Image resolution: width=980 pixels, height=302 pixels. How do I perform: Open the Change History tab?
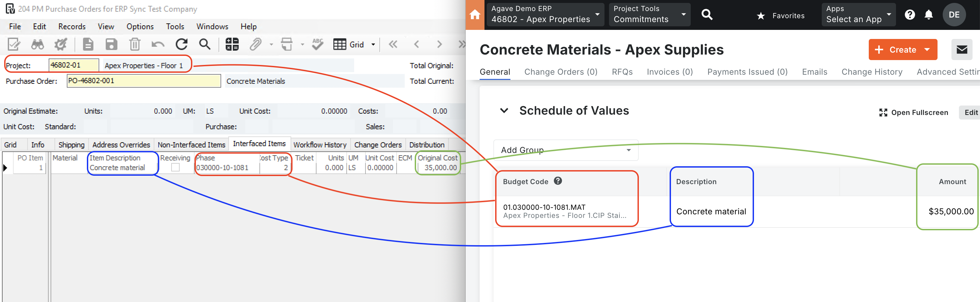coord(872,72)
